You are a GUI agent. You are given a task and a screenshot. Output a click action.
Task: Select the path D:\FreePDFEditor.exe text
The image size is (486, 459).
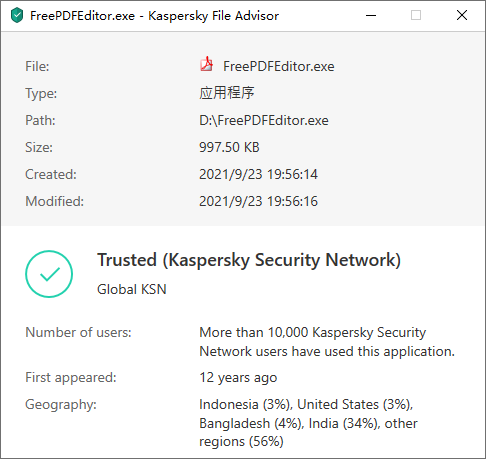(264, 120)
